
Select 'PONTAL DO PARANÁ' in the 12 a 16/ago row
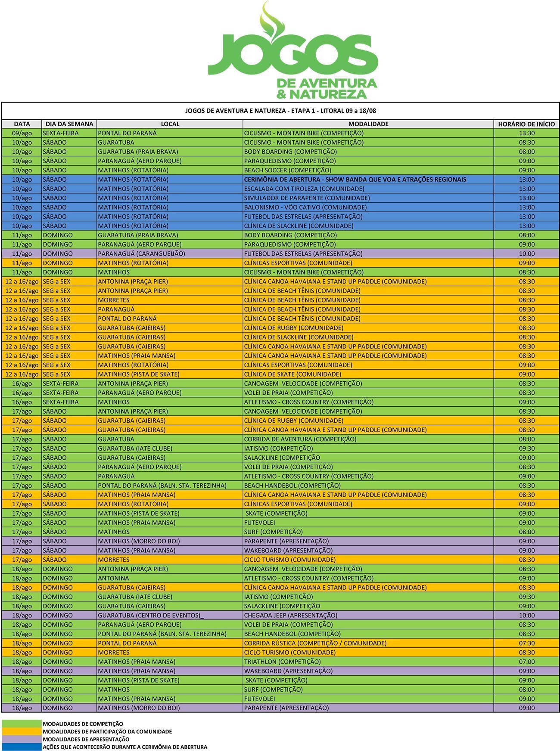click(x=170, y=318)
